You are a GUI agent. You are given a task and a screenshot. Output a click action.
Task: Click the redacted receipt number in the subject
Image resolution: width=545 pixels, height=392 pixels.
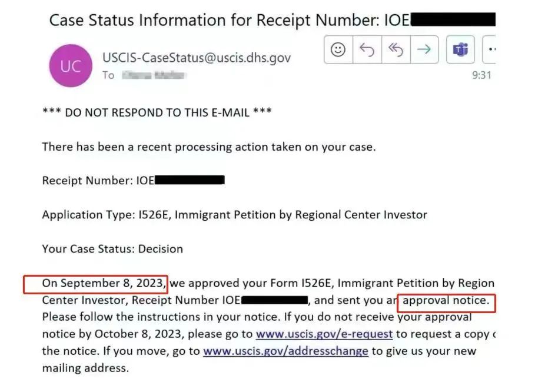pos(453,19)
